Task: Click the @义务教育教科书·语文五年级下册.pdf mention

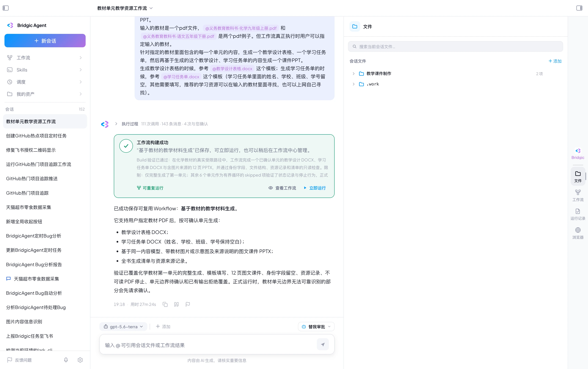Action: 179,36
